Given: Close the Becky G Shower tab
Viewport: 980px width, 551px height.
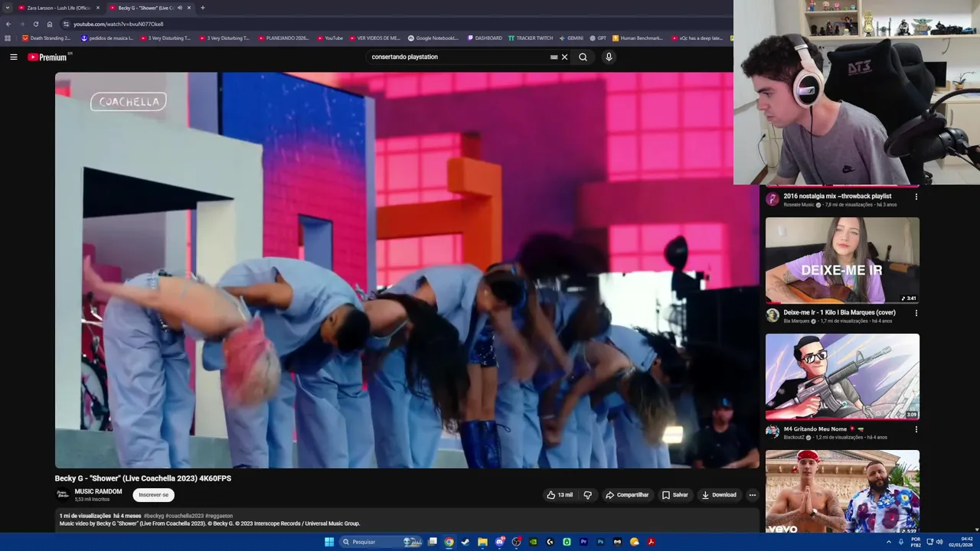Looking at the screenshot, I should coord(189,8).
